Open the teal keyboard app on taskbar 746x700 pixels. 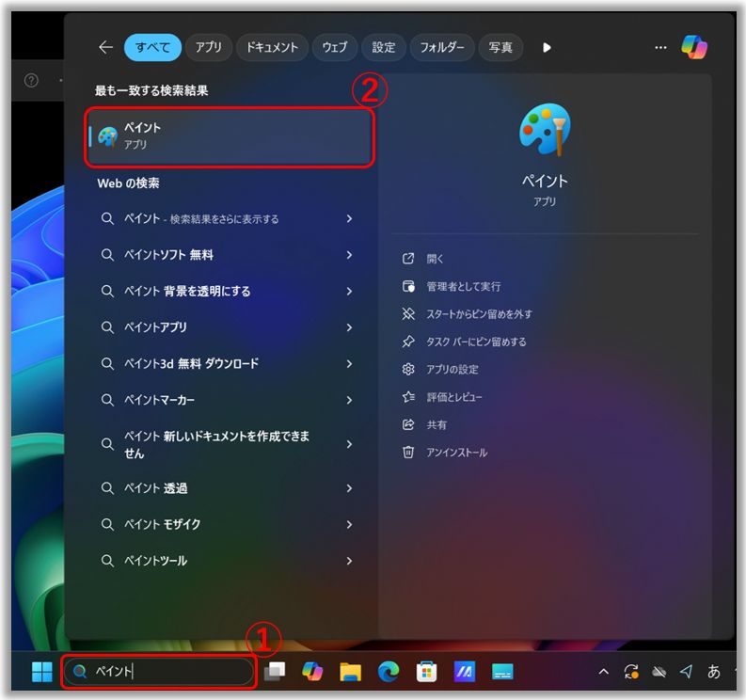[502, 672]
